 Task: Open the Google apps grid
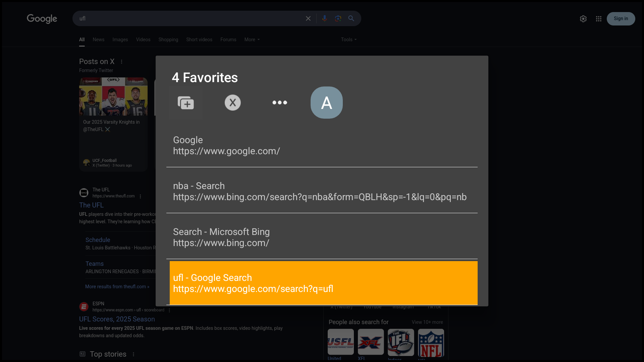tap(599, 19)
